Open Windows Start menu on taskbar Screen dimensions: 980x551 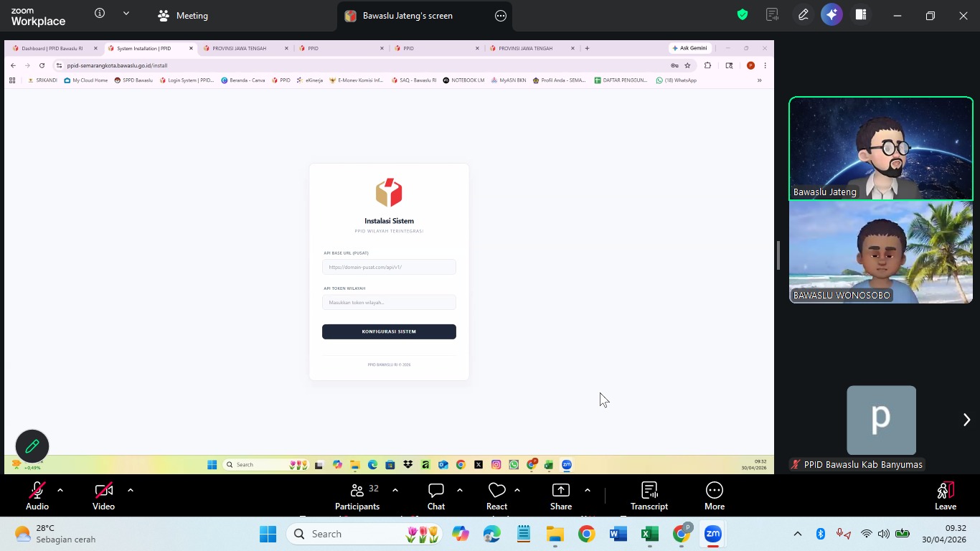pos(268,534)
